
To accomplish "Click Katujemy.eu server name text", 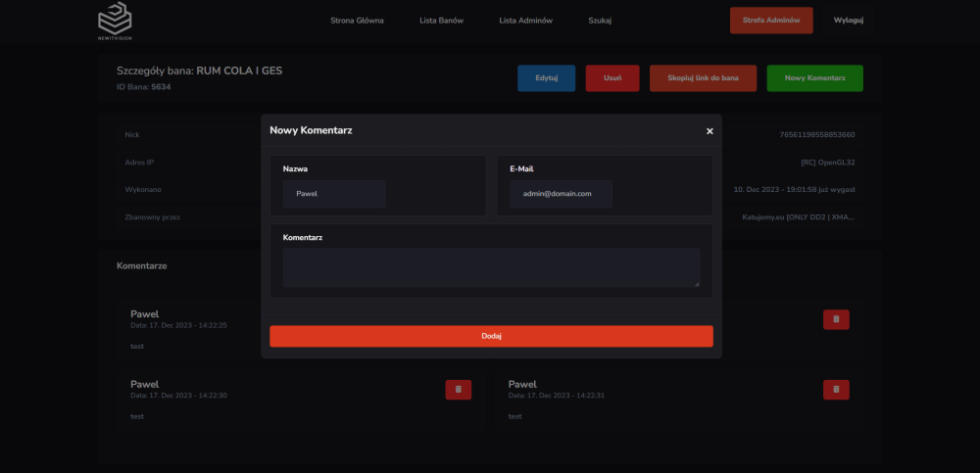I will 798,217.
